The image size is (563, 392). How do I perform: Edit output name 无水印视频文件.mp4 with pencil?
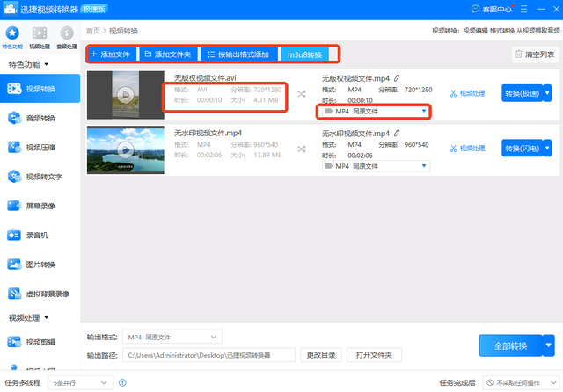pos(397,133)
